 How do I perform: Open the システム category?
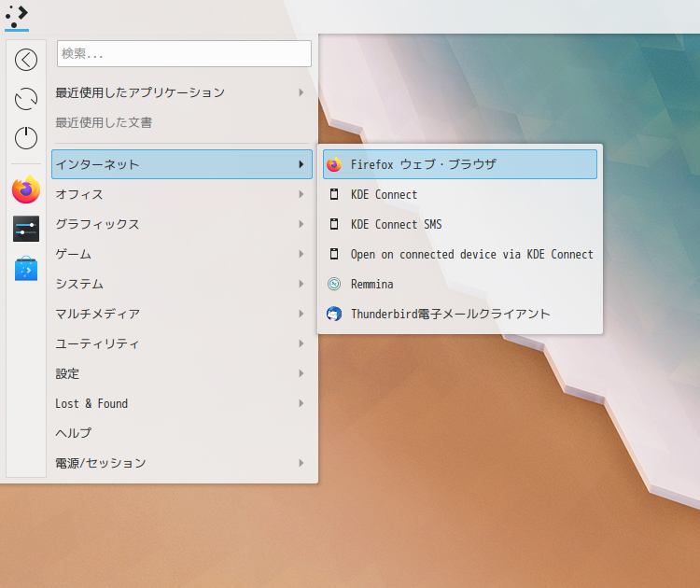[181, 284]
